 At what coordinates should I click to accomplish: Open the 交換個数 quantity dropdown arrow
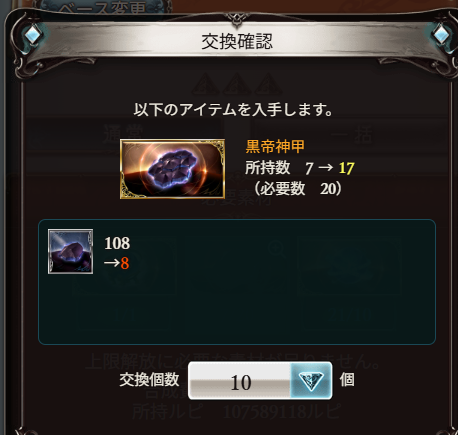(x=311, y=380)
